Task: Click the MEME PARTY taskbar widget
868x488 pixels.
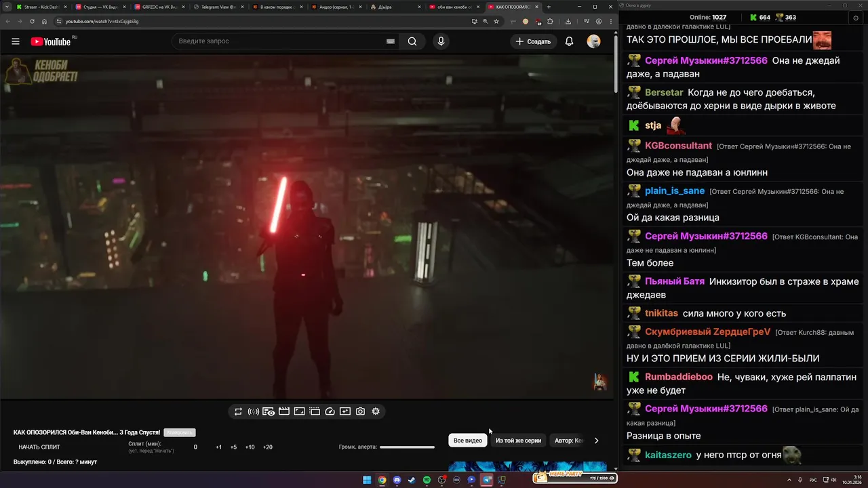Action: click(x=574, y=478)
